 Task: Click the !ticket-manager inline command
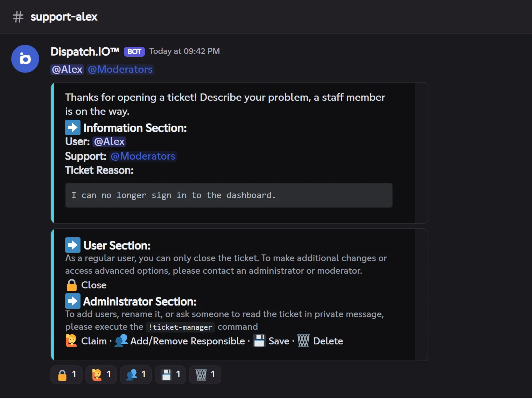[x=180, y=327]
